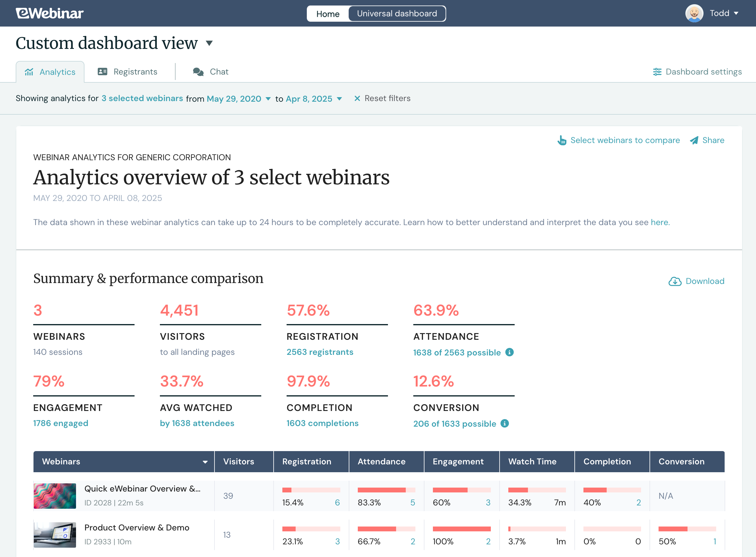Click the Chat bubble icon
The height and width of the screenshot is (557, 756).
pos(198,72)
